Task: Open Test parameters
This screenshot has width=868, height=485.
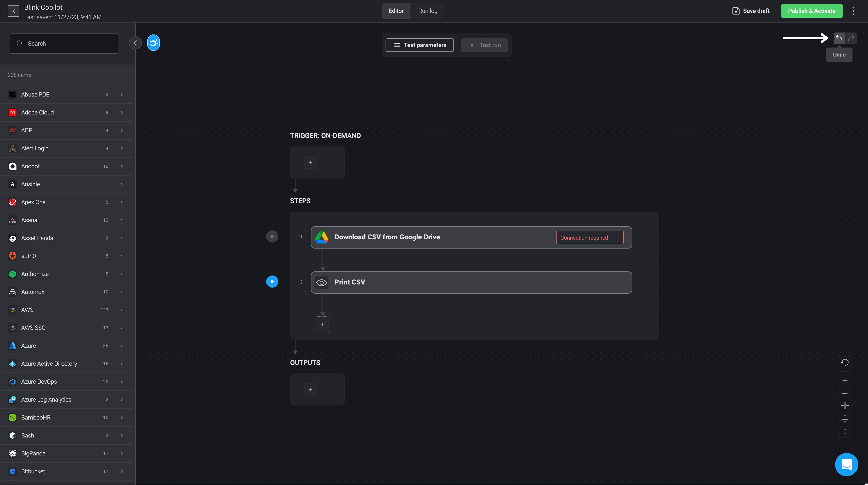Action: click(419, 45)
